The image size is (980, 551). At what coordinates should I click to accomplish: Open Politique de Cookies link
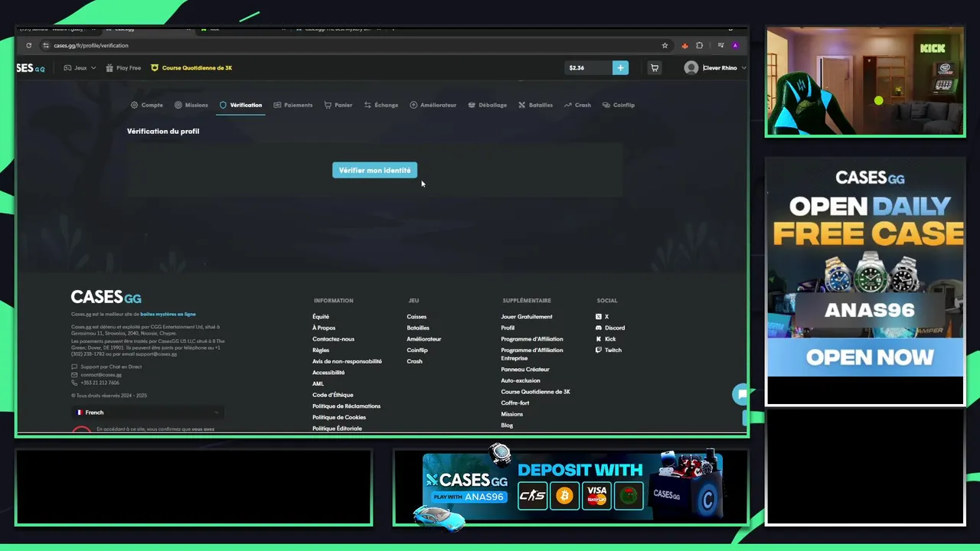pos(339,418)
